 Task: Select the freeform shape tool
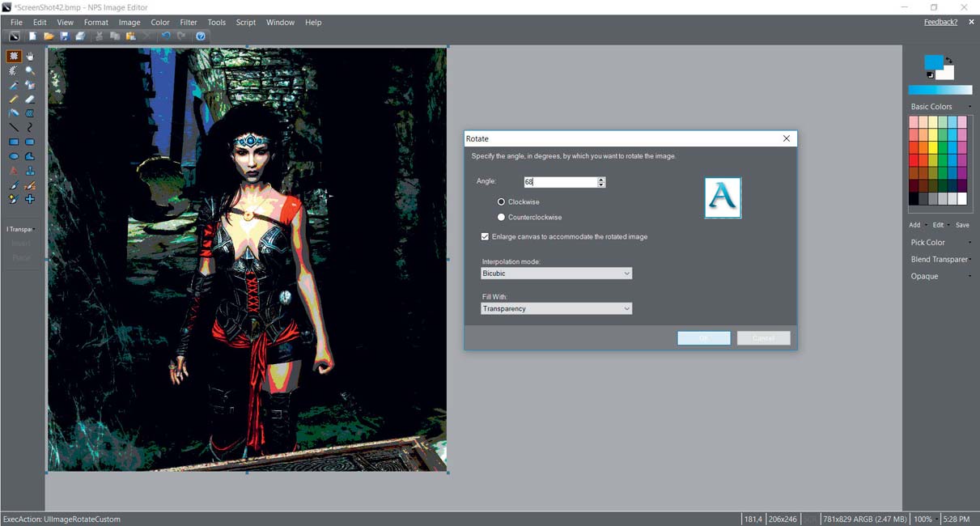30,156
